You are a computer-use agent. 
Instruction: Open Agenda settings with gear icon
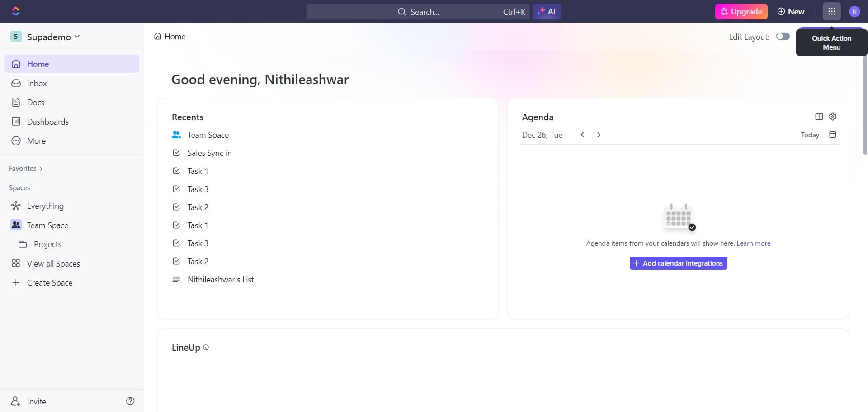point(833,117)
